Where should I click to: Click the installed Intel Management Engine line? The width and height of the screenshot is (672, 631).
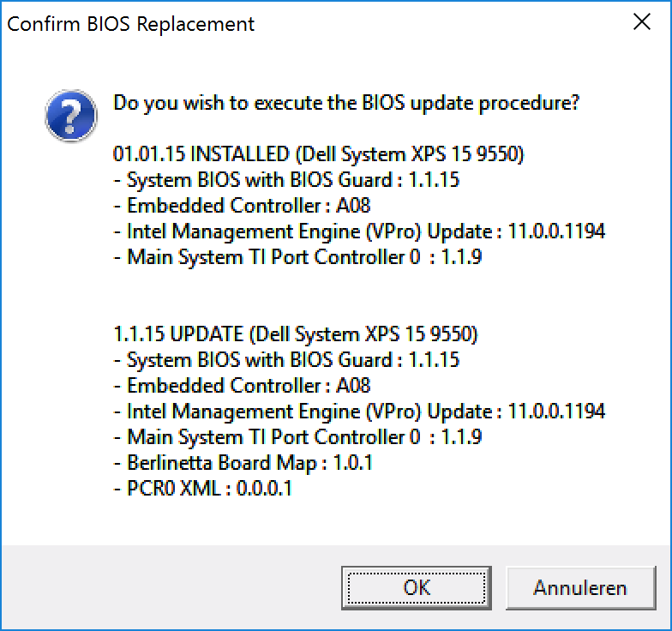click(x=359, y=231)
